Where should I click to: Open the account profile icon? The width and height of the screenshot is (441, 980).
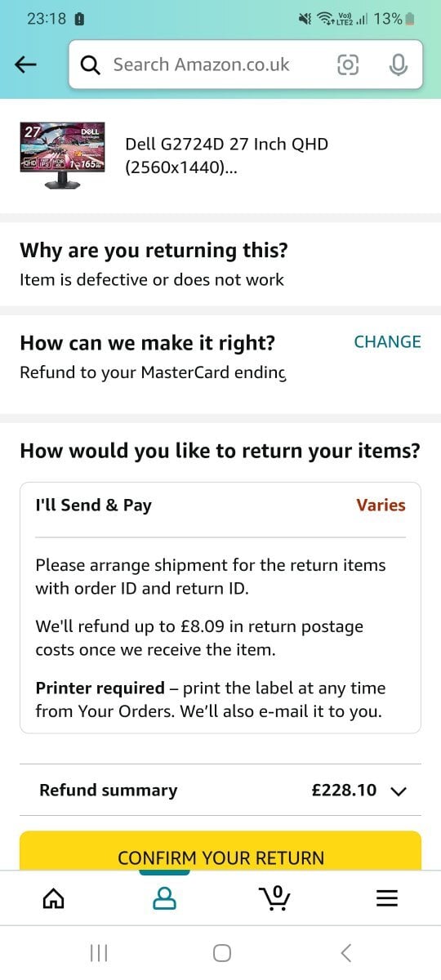(x=164, y=898)
